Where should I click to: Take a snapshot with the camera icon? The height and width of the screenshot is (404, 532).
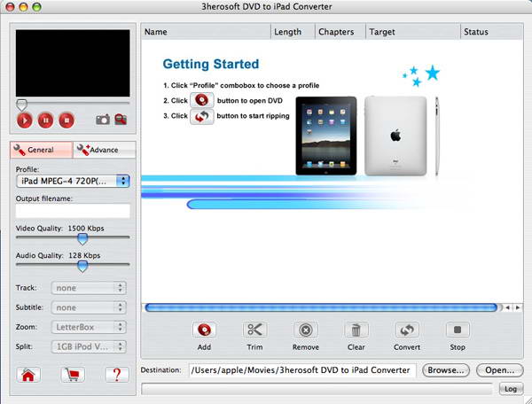click(x=103, y=120)
